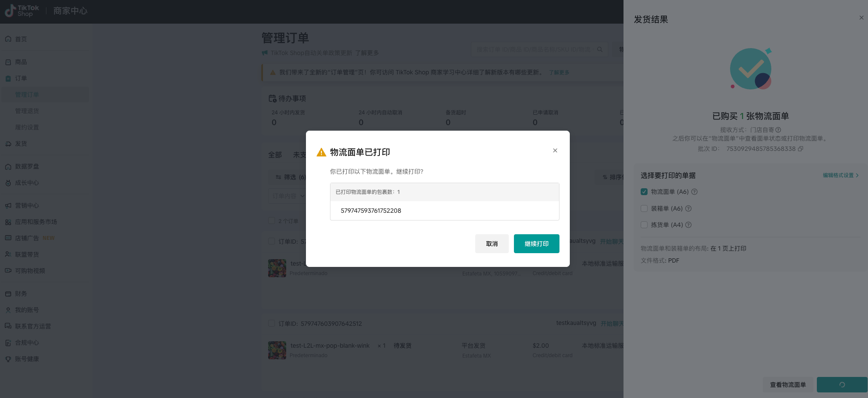This screenshot has height=398, width=868.
Task: Check the 拣货单 (A4) checkbox
Action: 644,225
